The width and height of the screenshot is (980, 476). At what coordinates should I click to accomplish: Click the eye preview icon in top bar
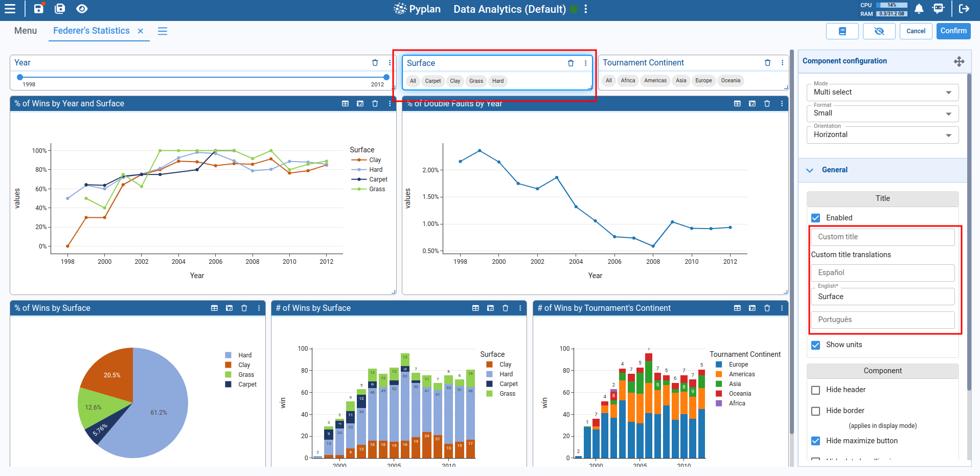click(82, 9)
